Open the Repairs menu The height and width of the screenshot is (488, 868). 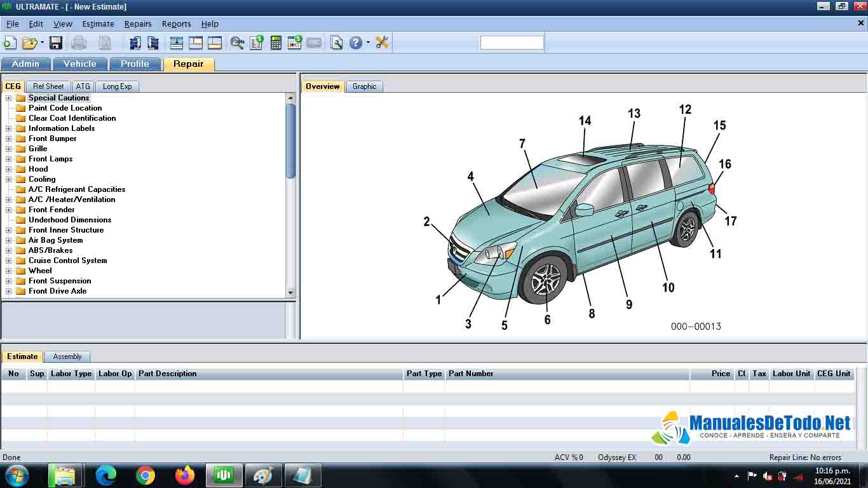(137, 24)
